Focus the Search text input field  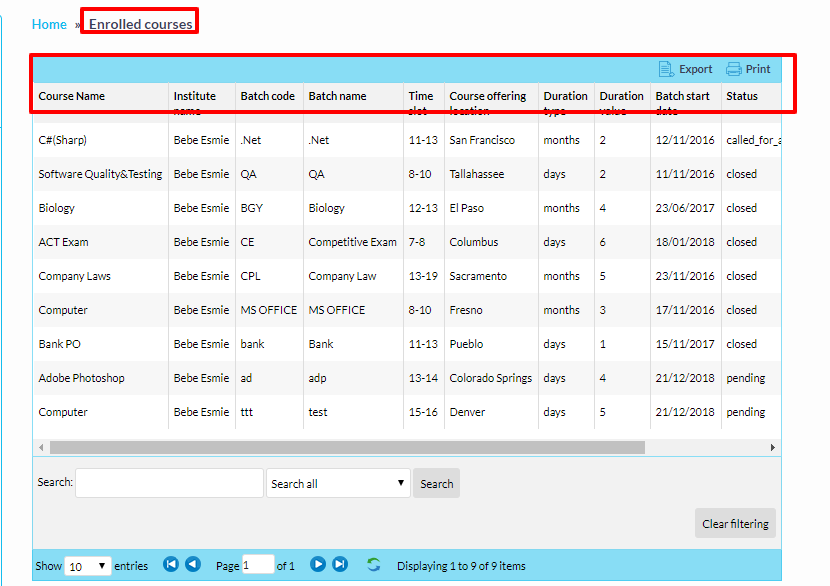[169, 484]
